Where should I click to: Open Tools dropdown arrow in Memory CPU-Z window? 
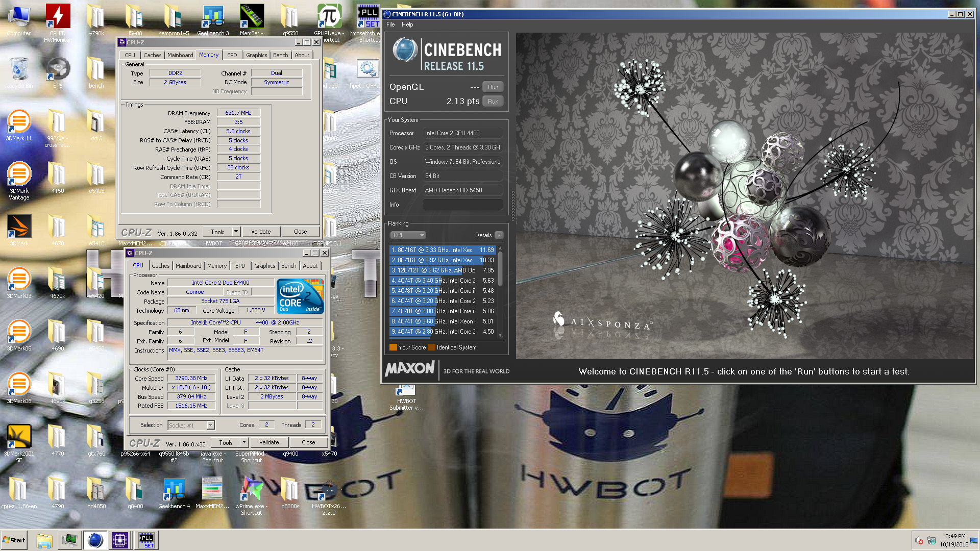[236, 232]
